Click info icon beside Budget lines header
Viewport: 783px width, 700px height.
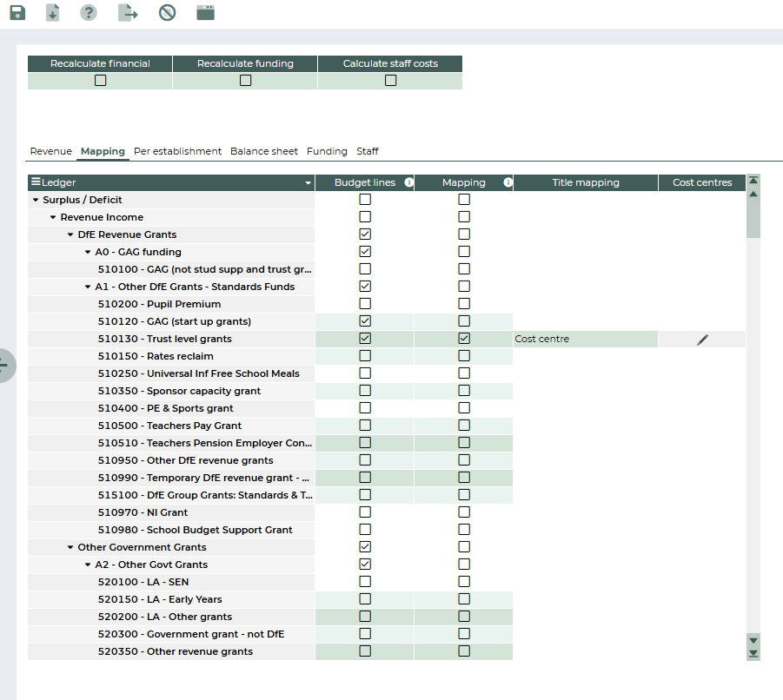[x=408, y=183]
